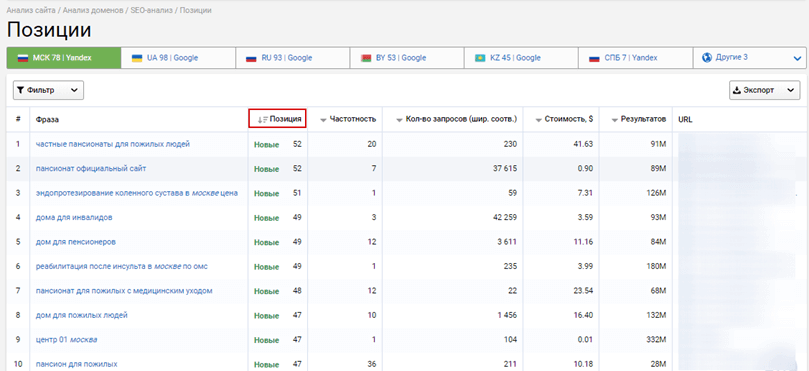Click results value 126M
Screen dimensions: 809x371
click(657, 193)
